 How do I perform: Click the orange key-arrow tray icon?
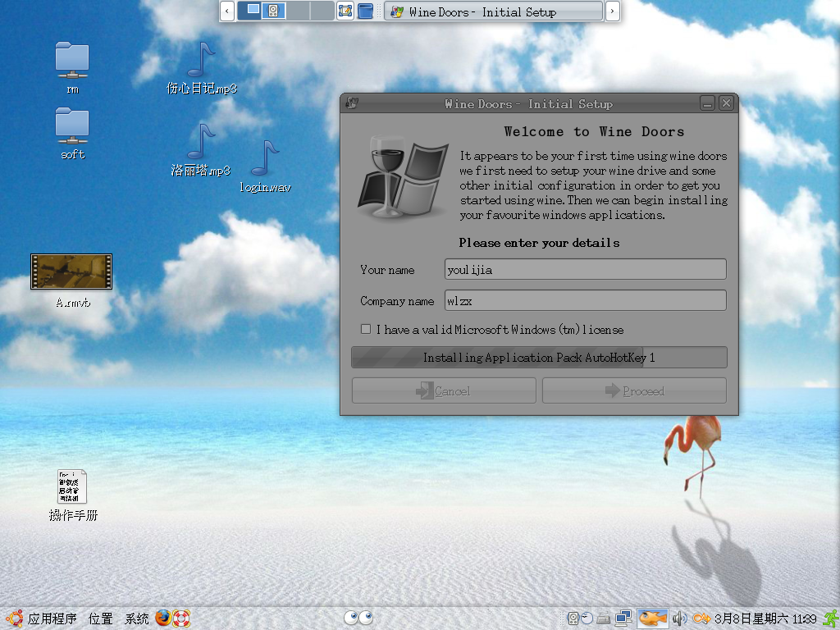coord(701,619)
